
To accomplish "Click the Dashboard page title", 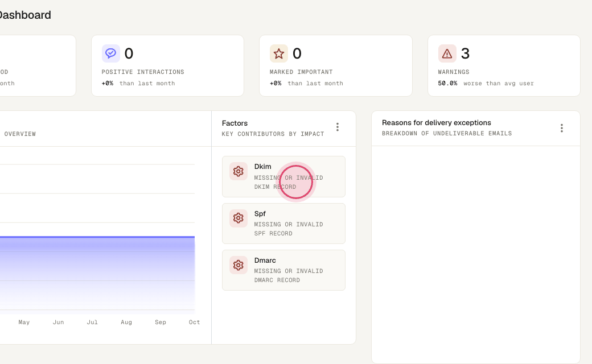I will [x=25, y=15].
